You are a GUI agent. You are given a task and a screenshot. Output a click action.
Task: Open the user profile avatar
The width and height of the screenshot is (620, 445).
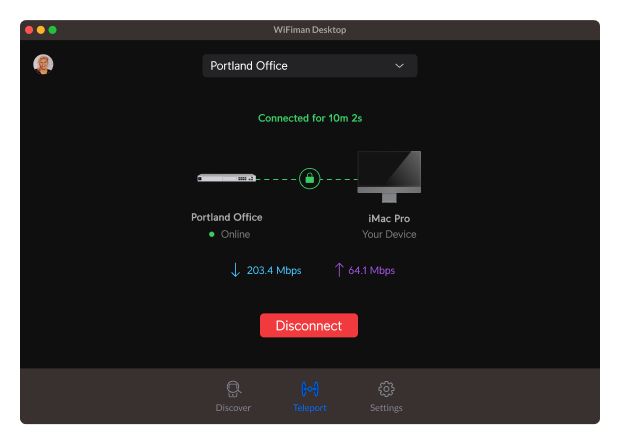click(x=43, y=64)
